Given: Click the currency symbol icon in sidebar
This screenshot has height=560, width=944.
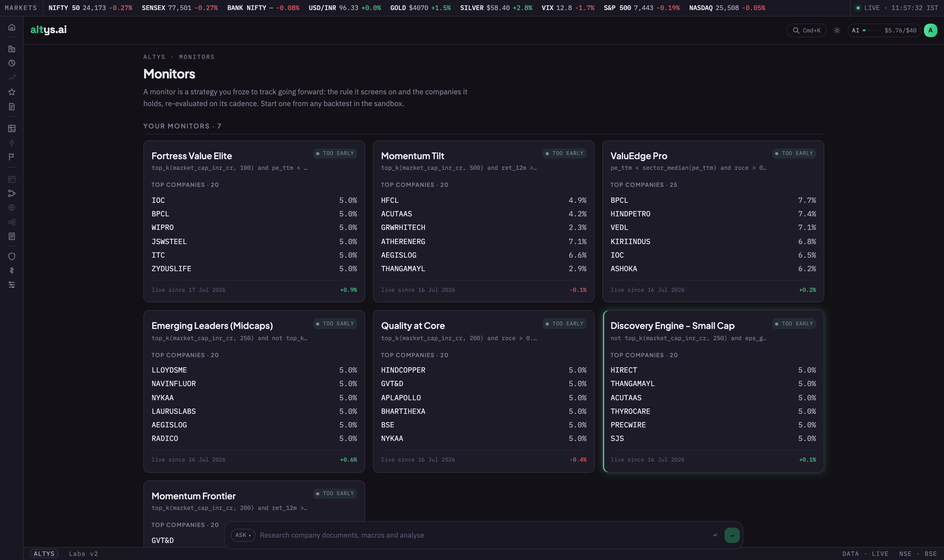Looking at the screenshot, I should (x=12, y=271).
